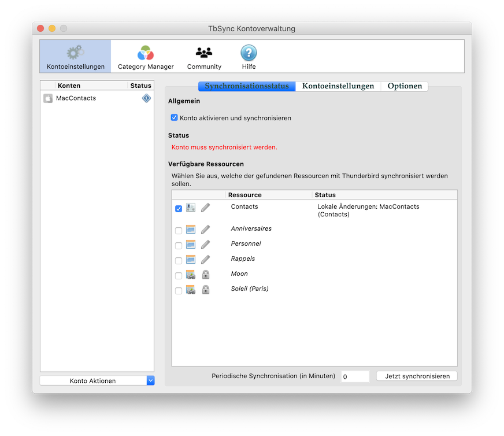Click the shared calendar icon for Moon
This screenshot has height=436, width=504.
[191, 275]
